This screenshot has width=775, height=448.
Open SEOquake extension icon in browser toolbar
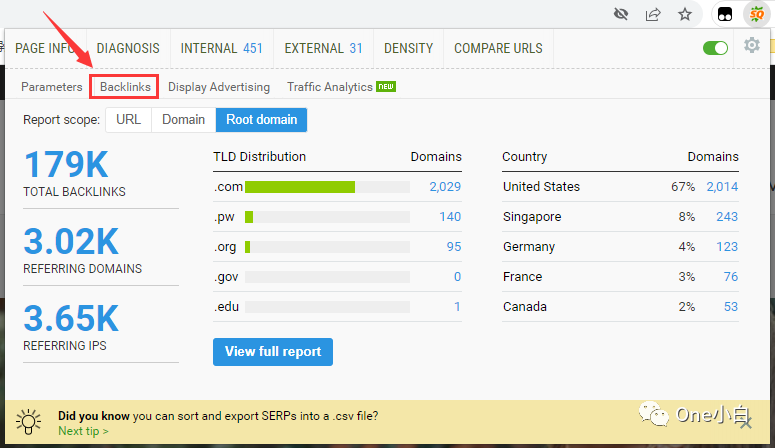(x=756, y=14)
